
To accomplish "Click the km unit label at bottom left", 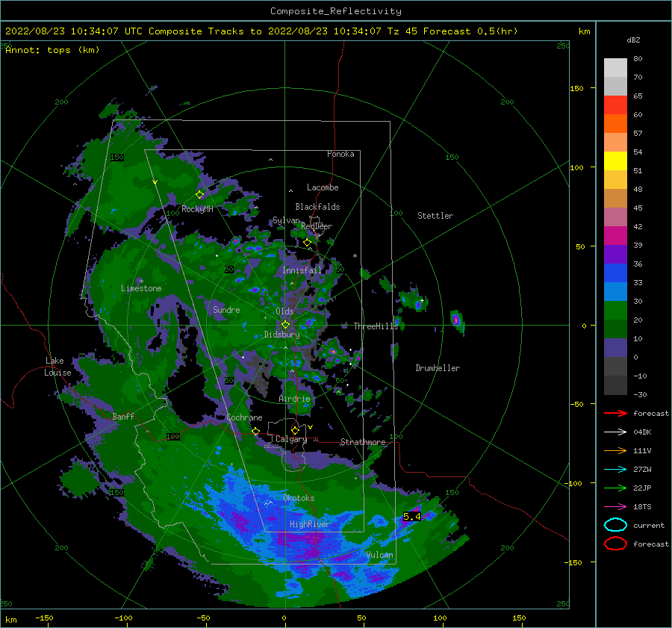I will 11,620.
